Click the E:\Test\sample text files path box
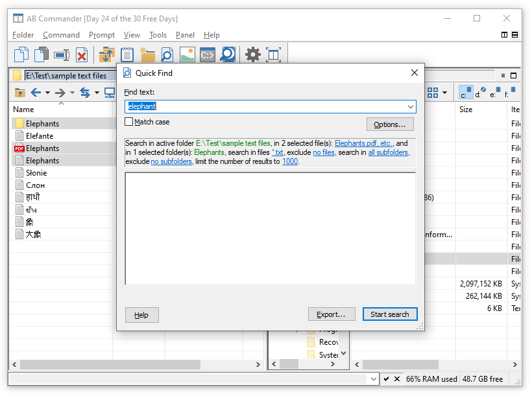Image resolution: width=532 pixels, height=396 pixels. (x=70, y=76)
